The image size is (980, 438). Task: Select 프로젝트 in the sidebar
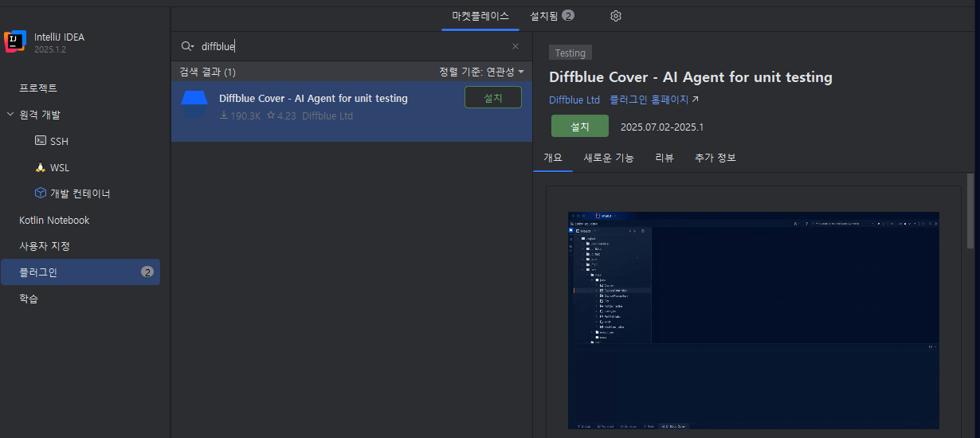(x=38, y=88)
